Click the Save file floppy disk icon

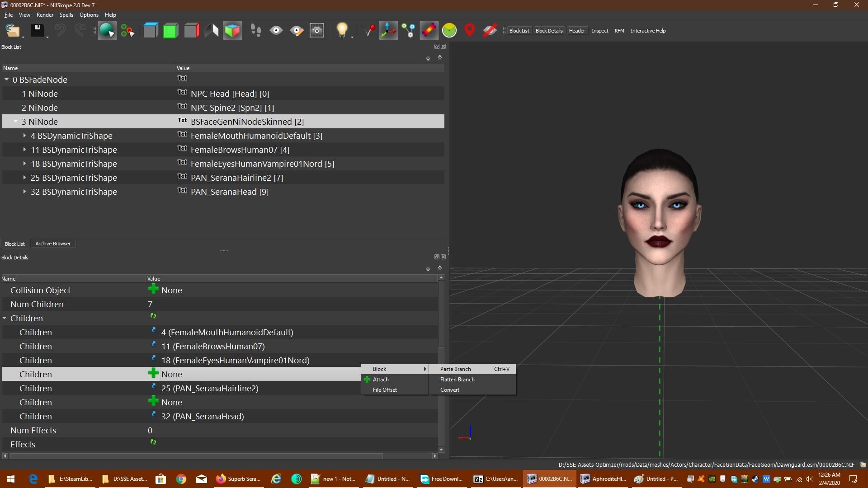(x=38, y=31)
